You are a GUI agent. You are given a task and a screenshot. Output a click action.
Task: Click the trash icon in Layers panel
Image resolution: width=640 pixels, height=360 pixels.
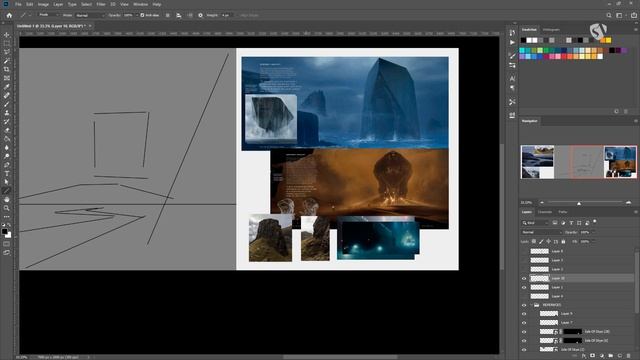pos(629,356)
